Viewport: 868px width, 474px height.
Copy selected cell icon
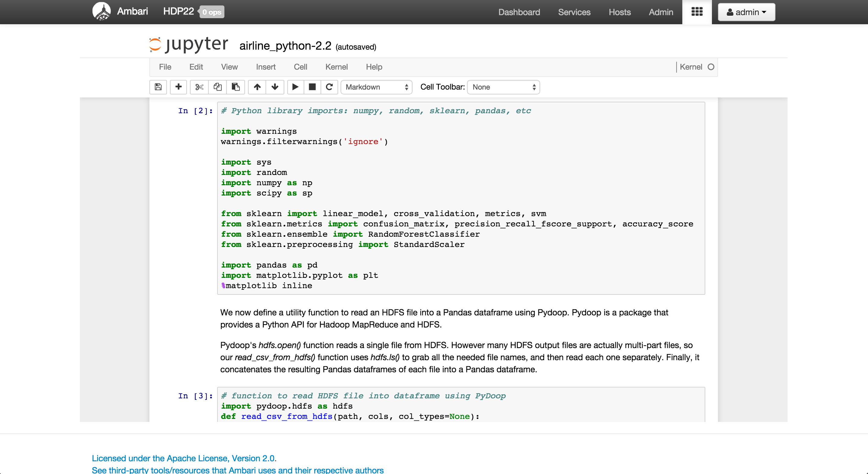click(217, 87)
